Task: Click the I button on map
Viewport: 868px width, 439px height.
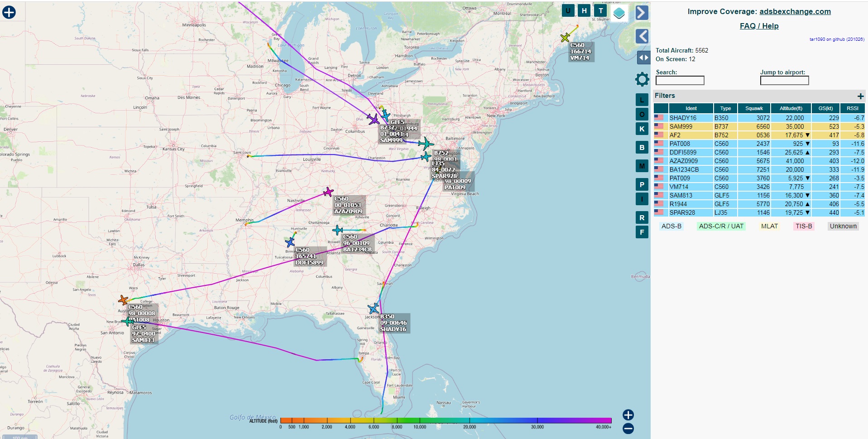Action: (642, 199)
